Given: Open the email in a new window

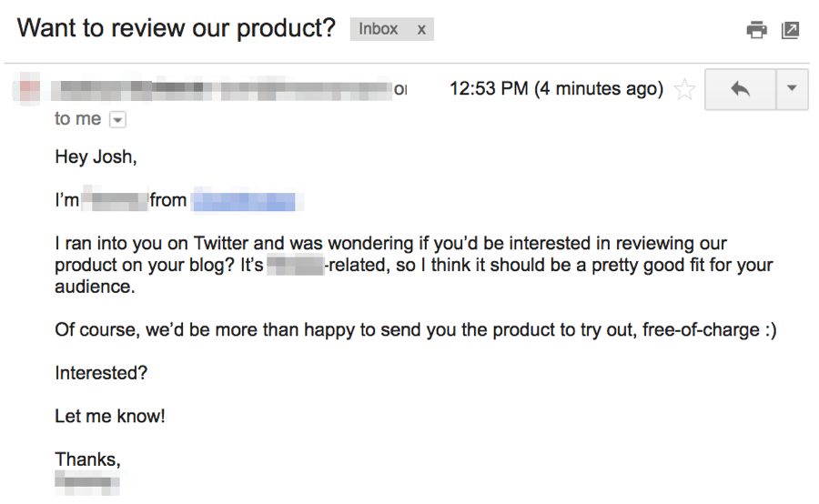Looking at the screenshot, I should 790,30.
